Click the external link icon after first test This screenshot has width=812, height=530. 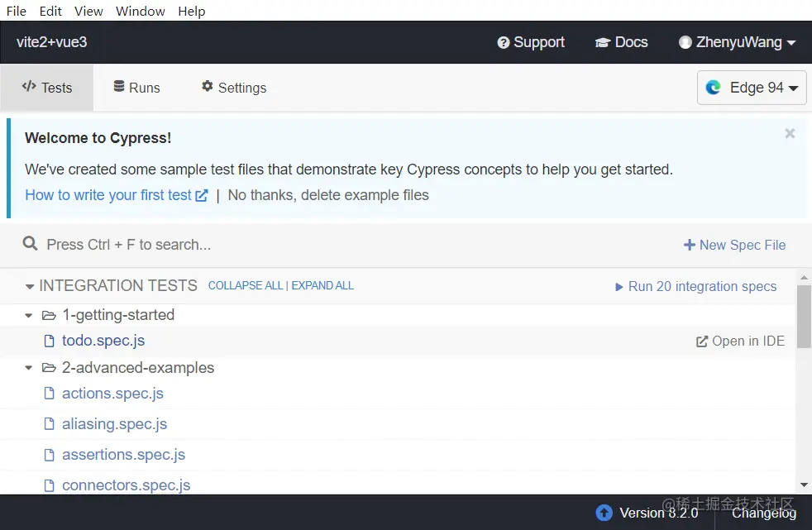[x=202, y=195]
